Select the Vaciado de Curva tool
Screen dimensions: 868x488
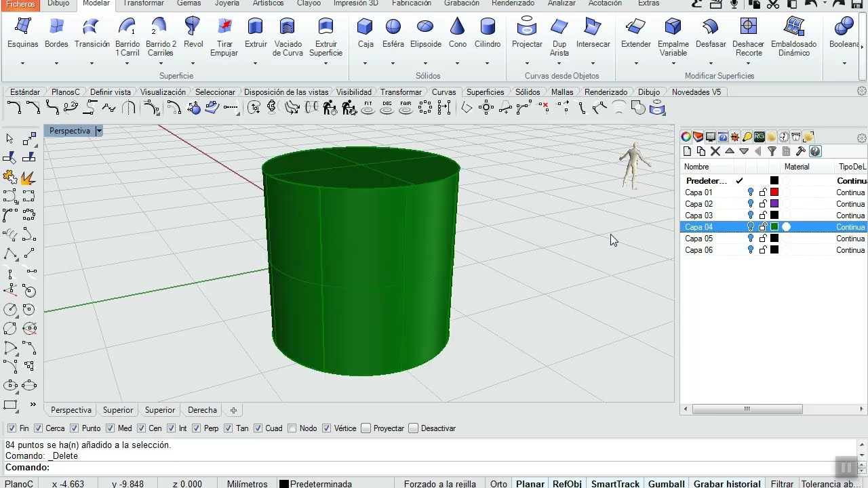click(x=288, y=37)
